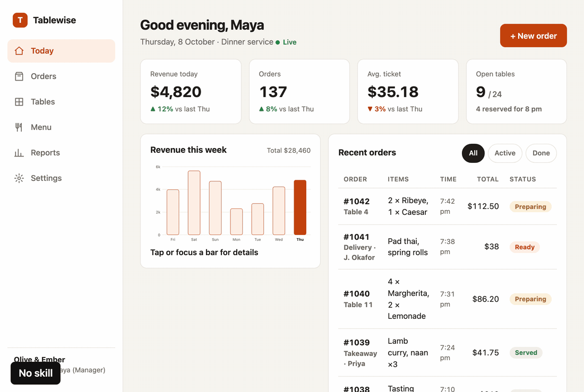This screenshot has height=392, width=584.
Task: Click order number #1042
Action: pyautogui.click(x=356, y=202)
